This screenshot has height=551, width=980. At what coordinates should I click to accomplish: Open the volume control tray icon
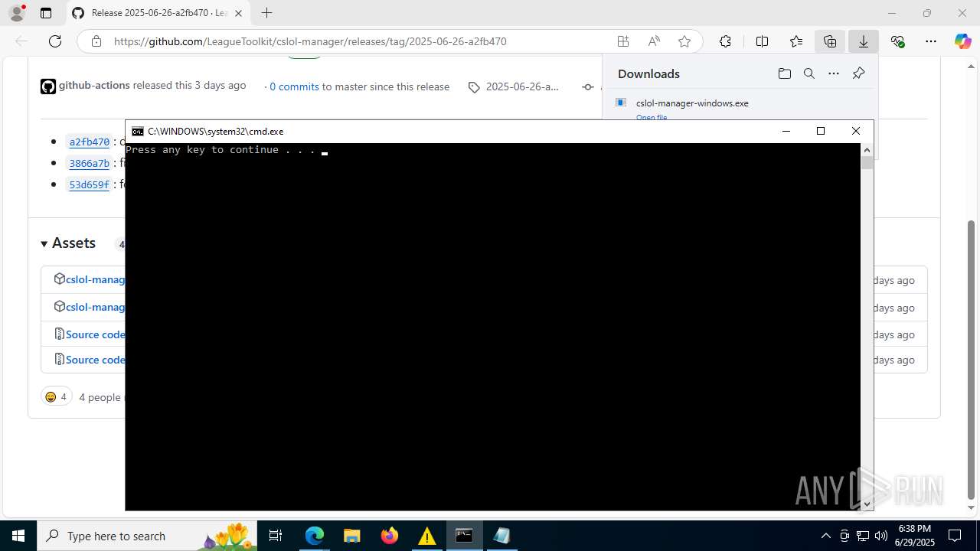click(x=881, y=536)
